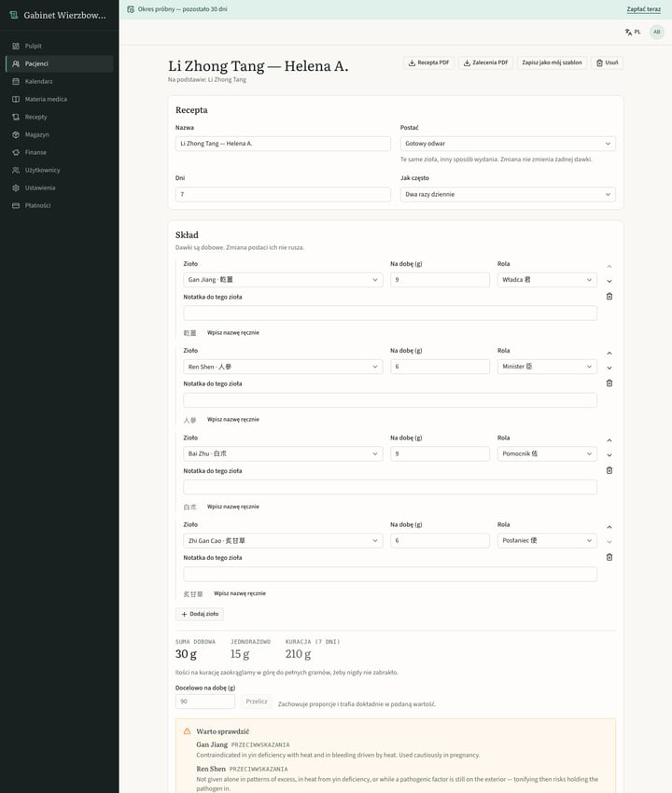
Task: Click Zhi Gan Cao daily dose field
Action: (440, 540)
